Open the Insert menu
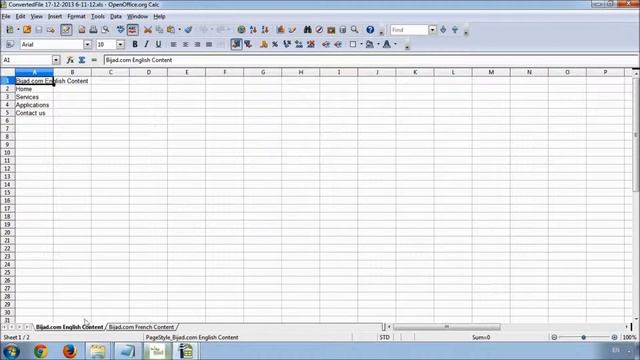The width and height of the screenshot is (640, 360). (x=55, y=17)
